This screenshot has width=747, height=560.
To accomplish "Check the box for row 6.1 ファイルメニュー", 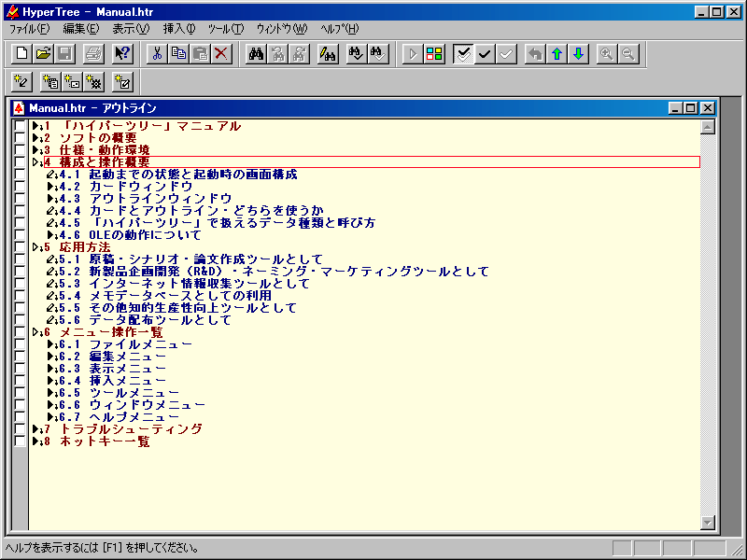I will pyautogui.click(x=20, y=344).
